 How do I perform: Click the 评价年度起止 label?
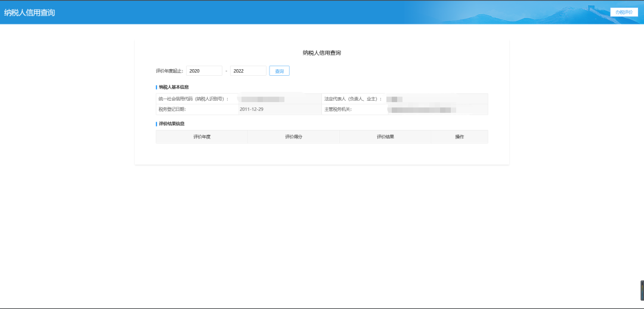pos(169,71)
